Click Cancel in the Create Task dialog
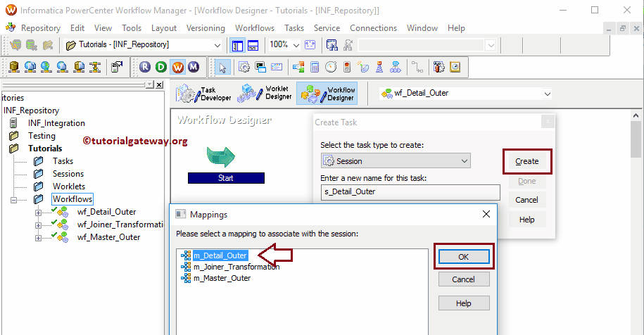 click(527, 200)
